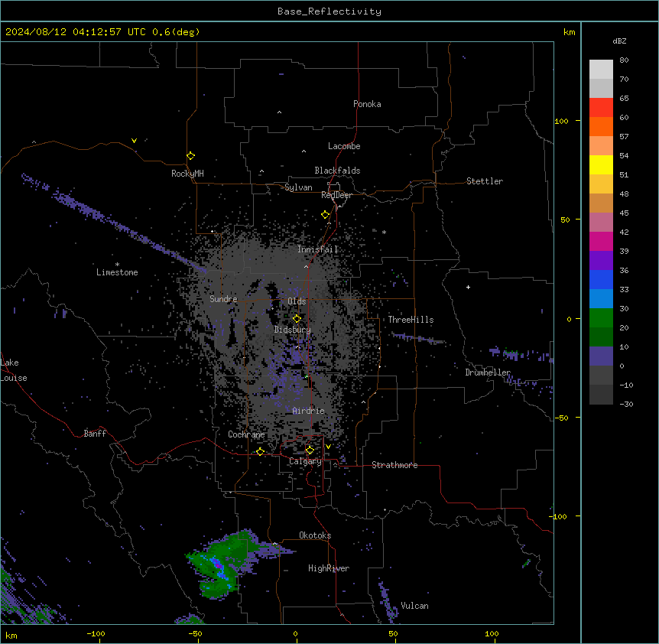Screen dimensions: 659x644
Task: Click the 80 value on dBZ scale
Action: click(x=624, y=60)
